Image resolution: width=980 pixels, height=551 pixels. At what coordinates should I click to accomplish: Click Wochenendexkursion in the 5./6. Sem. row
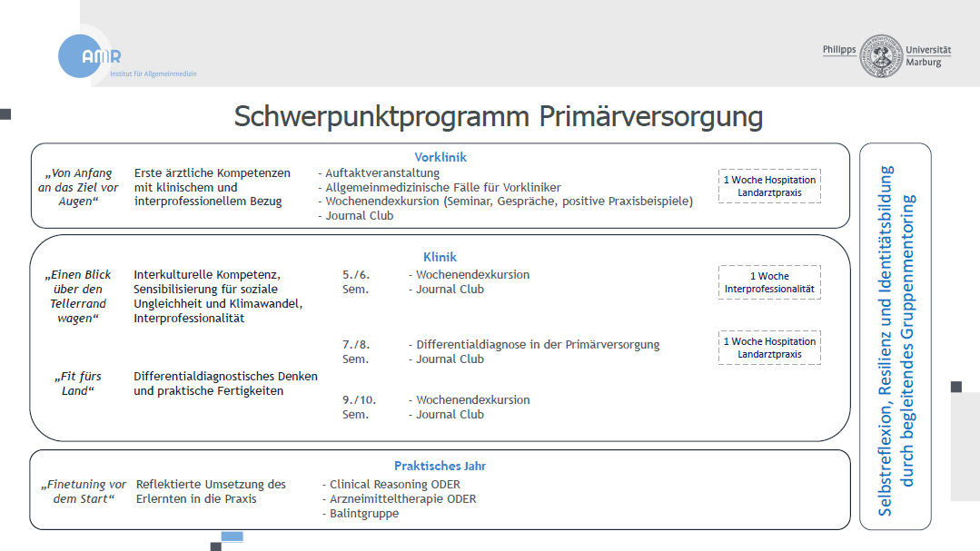click(x=469, y=275)
